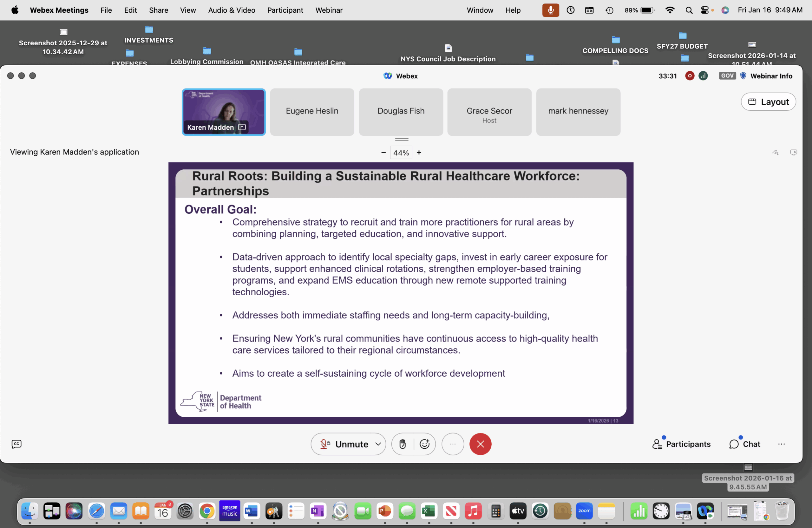The width and height of the screenshot is (812, 528).
Task: Open the Layout options
Action: tap(768, 102)
